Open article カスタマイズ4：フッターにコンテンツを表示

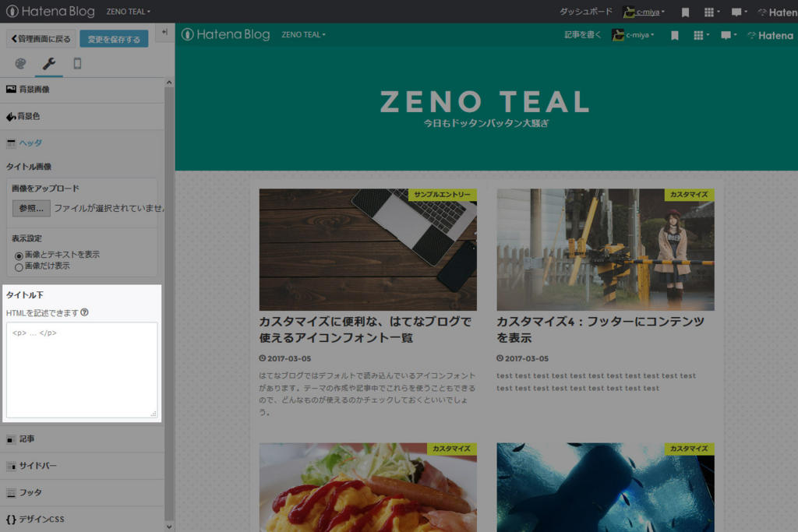[x=601, y=329]
